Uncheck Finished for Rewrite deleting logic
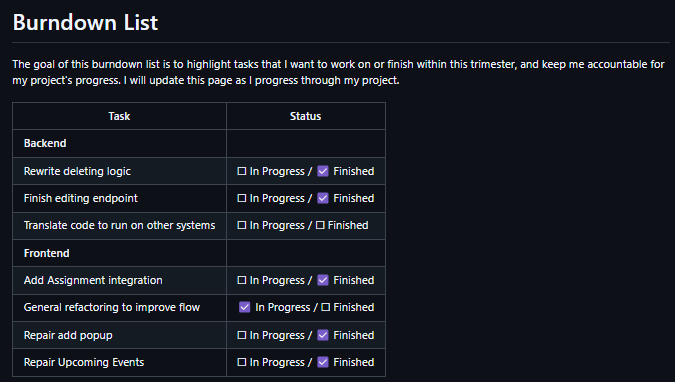The image size is (675, 382). [323, 171]
